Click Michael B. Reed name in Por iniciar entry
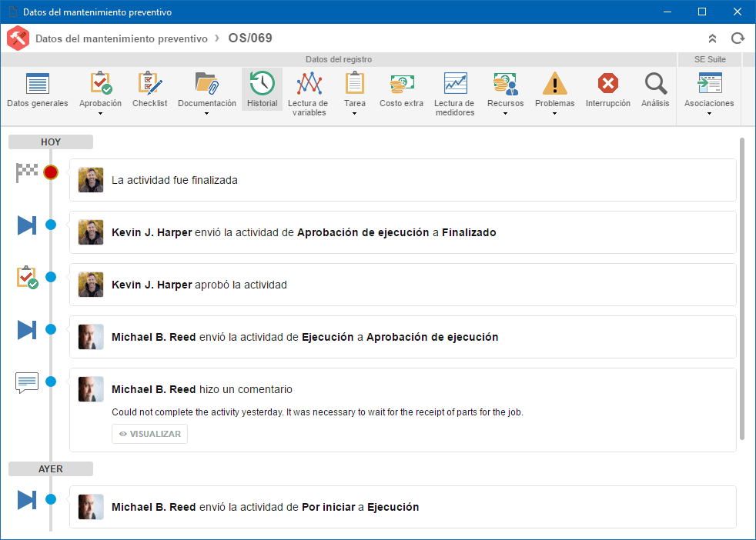 coord(154,507)
